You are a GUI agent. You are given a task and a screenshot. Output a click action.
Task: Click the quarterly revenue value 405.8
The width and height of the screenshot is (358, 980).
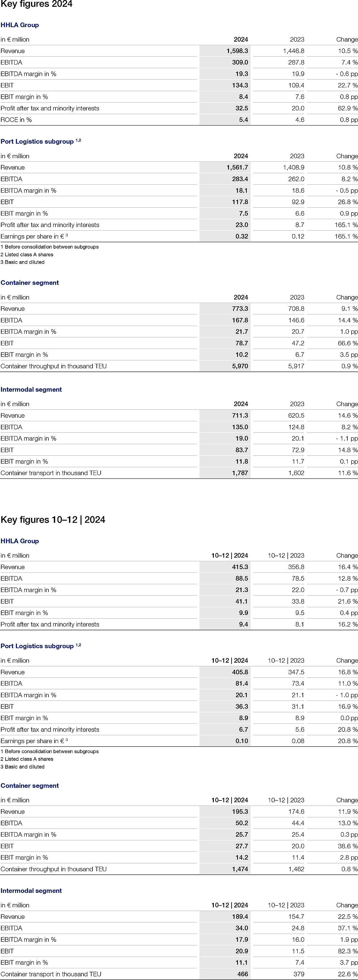tap(240, 672)
